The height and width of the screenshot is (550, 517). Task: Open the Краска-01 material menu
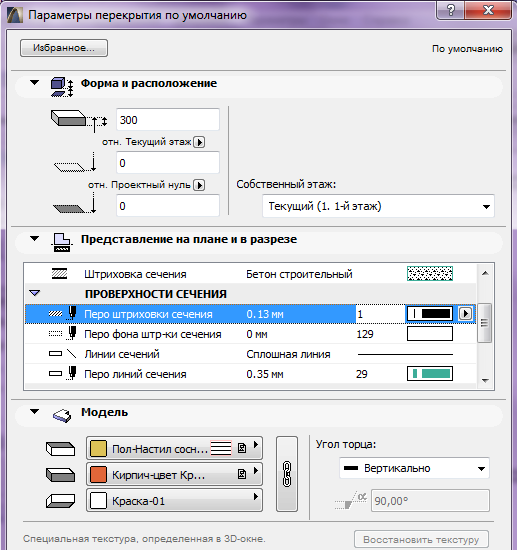click(x=174, y=501)
